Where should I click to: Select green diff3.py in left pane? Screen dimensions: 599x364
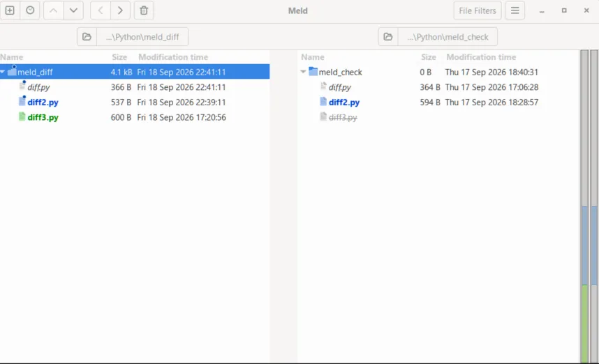(43, 117)
